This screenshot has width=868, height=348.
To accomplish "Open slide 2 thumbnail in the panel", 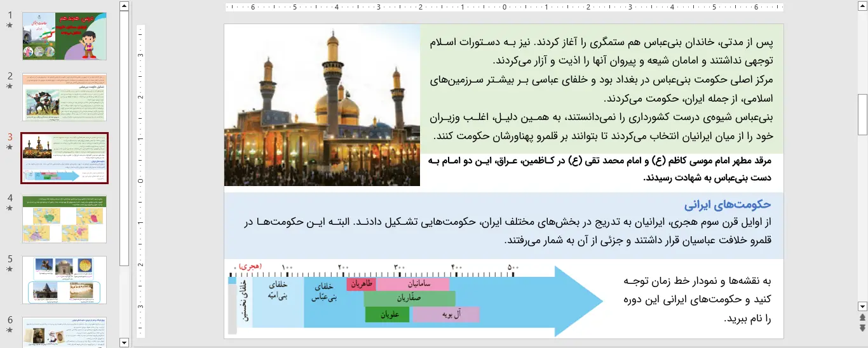I will [64, 97].
